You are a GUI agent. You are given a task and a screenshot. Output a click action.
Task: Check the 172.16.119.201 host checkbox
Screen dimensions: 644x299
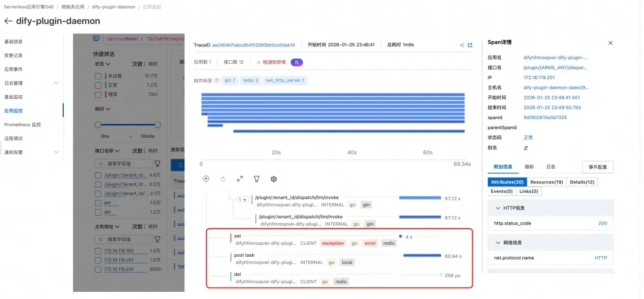[98, 260]
